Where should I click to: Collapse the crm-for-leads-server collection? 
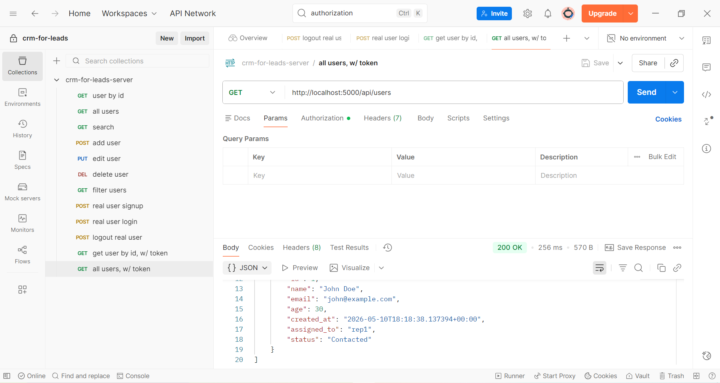point(56,80)
